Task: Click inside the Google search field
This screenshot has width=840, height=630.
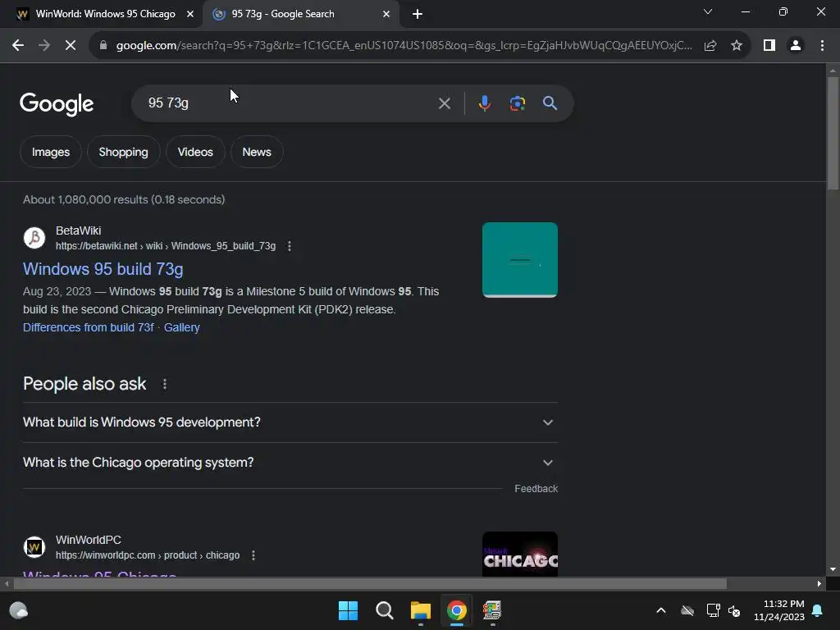Action: (x=290, y=103)
